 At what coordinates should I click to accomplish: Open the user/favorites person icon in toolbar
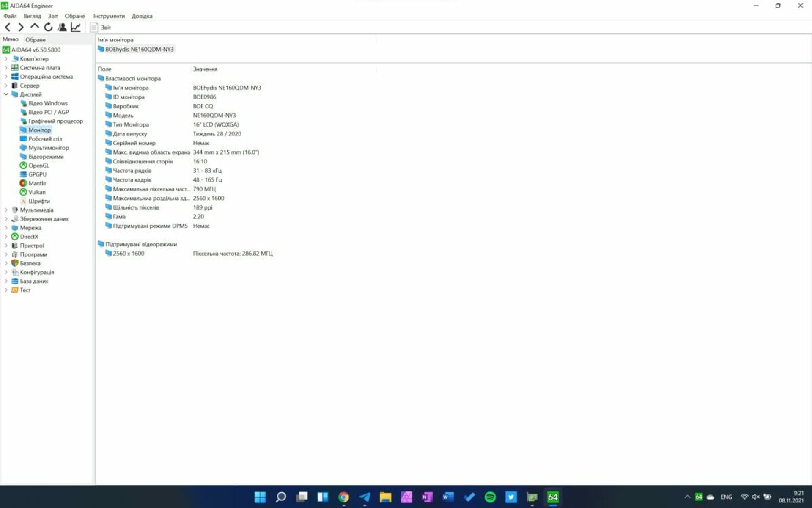62,28
